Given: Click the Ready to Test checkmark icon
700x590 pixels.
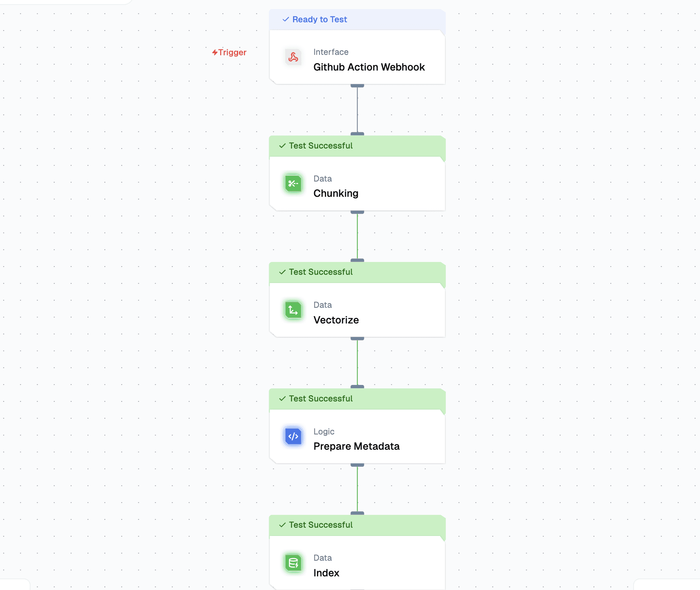Looking at the screenshot, I should (x=285, y=19).
